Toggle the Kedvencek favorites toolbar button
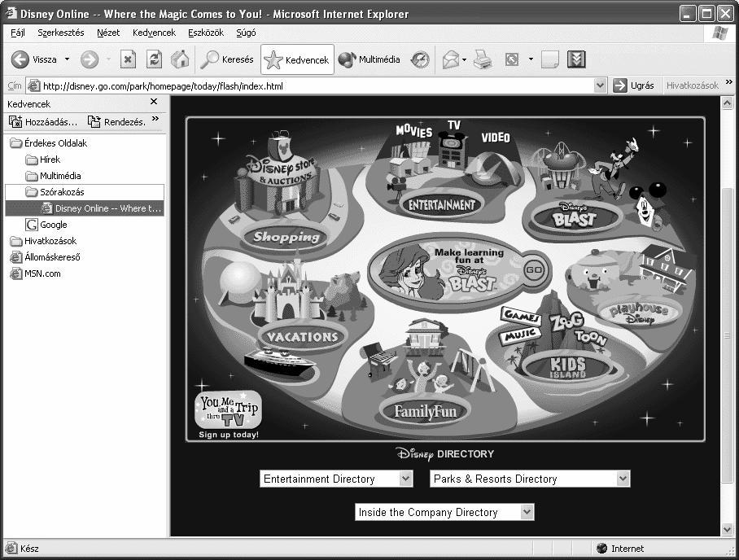Image resolution: width=739 pixels, height=560 pixels. point(297,59)
